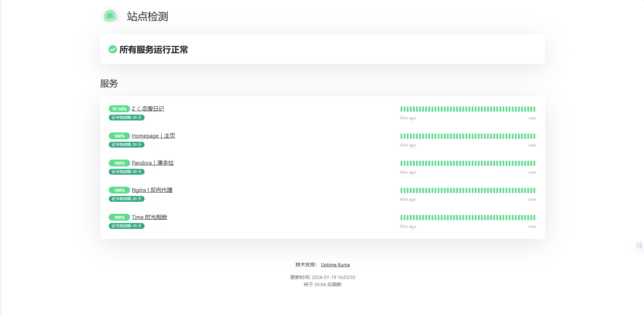Follow the Uptime Kuma link
644x315 pixels.
335,265
